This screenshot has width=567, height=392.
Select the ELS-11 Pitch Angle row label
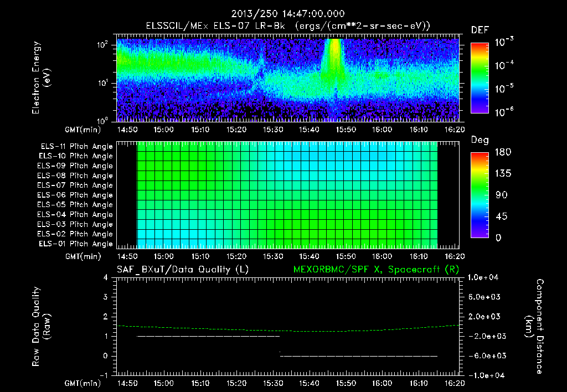[x=76, y=147]
